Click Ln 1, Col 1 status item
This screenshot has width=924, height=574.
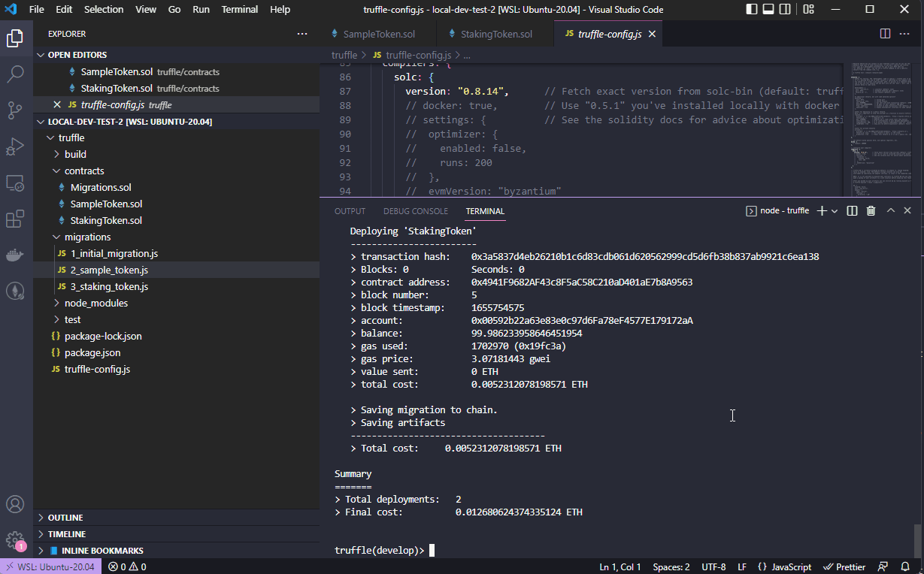tap(620, 566)
